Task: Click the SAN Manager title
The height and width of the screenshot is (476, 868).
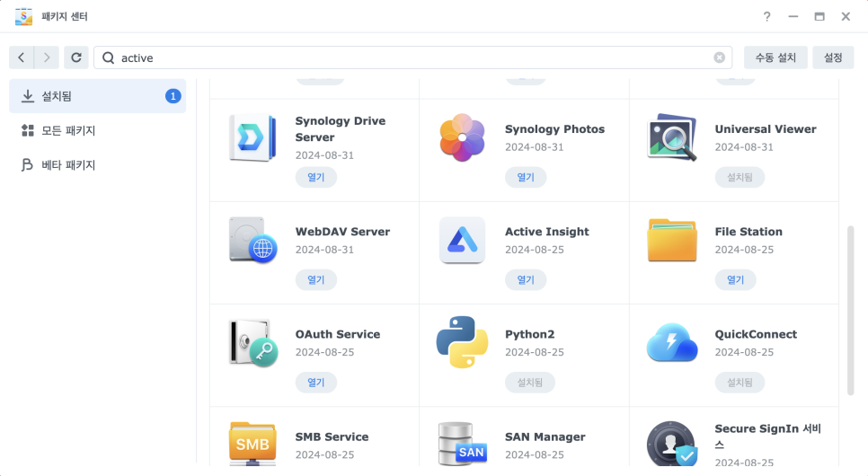Action: [x=545, y=436]
